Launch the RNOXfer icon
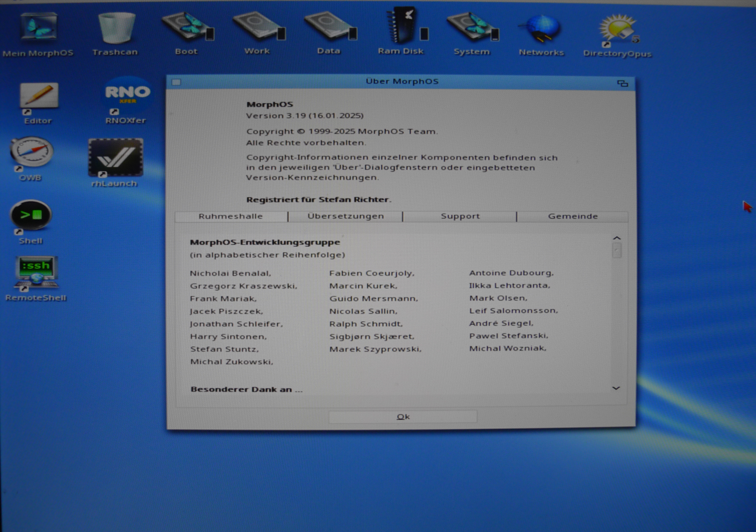Viewport: 756px width, 532px height. [127, 94]
